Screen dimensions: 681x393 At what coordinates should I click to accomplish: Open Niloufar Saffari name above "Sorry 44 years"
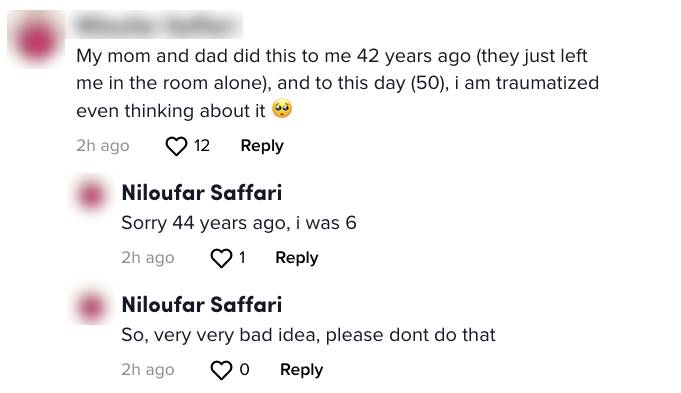[202, 193]
